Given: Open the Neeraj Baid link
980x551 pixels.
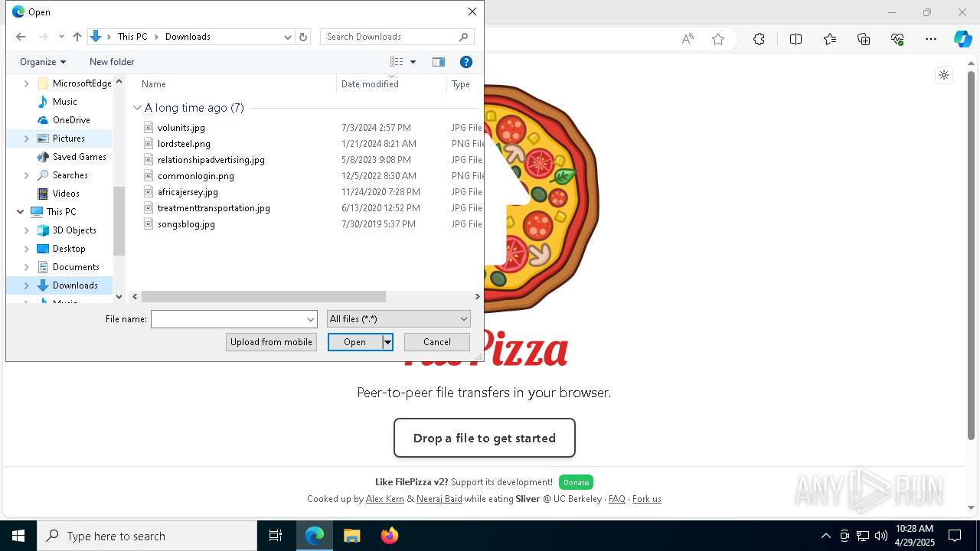Looking at the screenshot, I should coord(439,499).
